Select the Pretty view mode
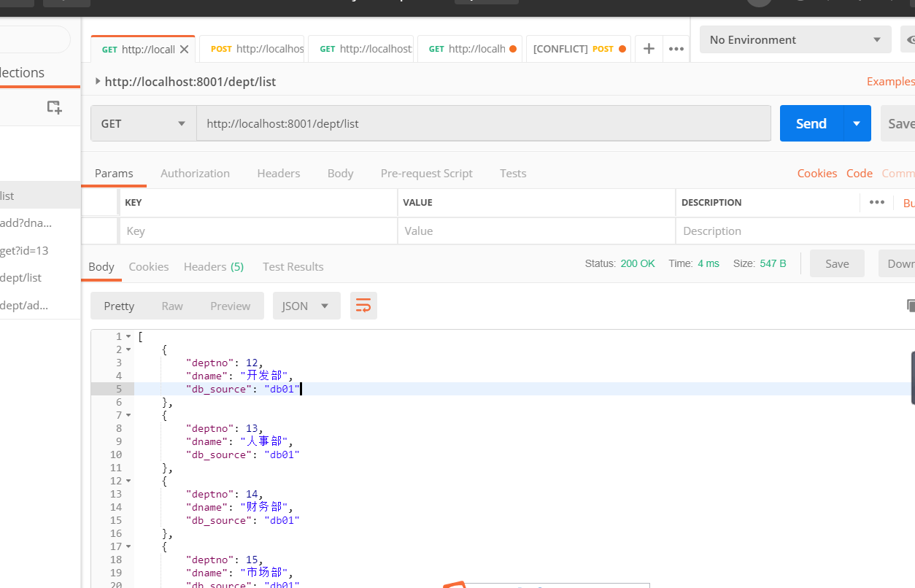This screenshot has width=915, height=588. (x=119, y=306)
